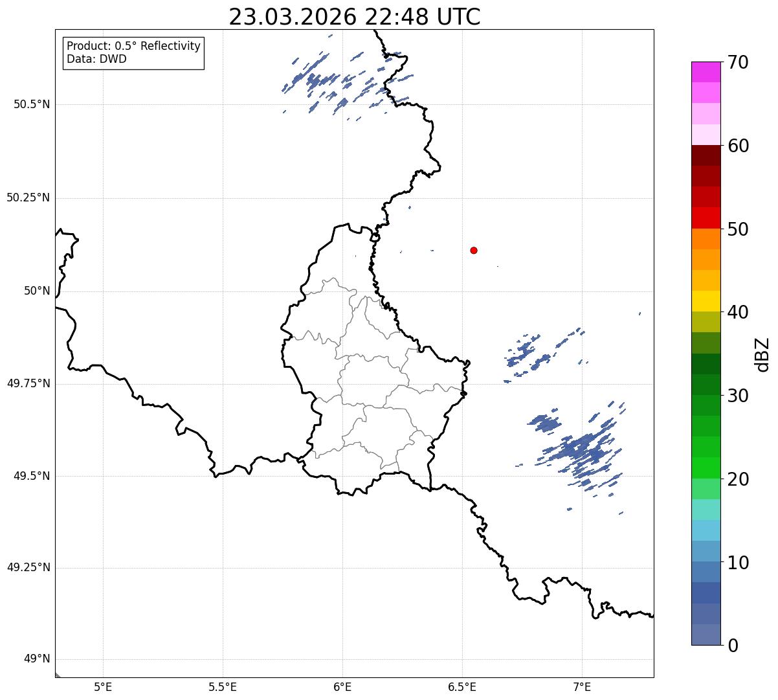Click the colorbar label 40
Screen dimensions: 778x700
click(738, 312)
